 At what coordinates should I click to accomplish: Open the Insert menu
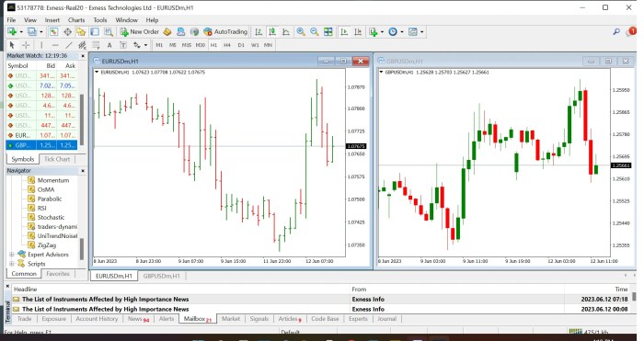(52, 19)
